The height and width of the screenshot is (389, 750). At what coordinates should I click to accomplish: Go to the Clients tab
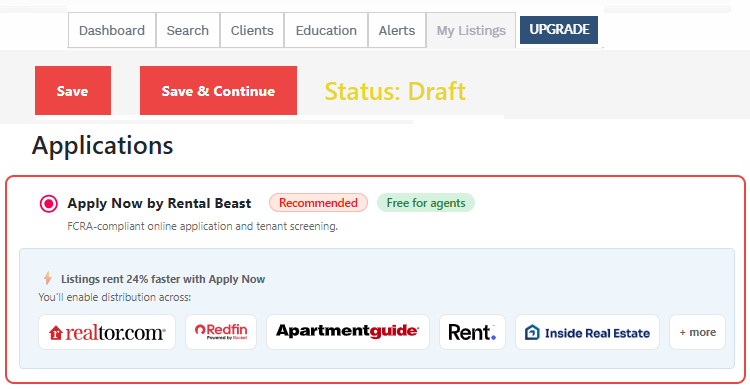pos(252,30)
